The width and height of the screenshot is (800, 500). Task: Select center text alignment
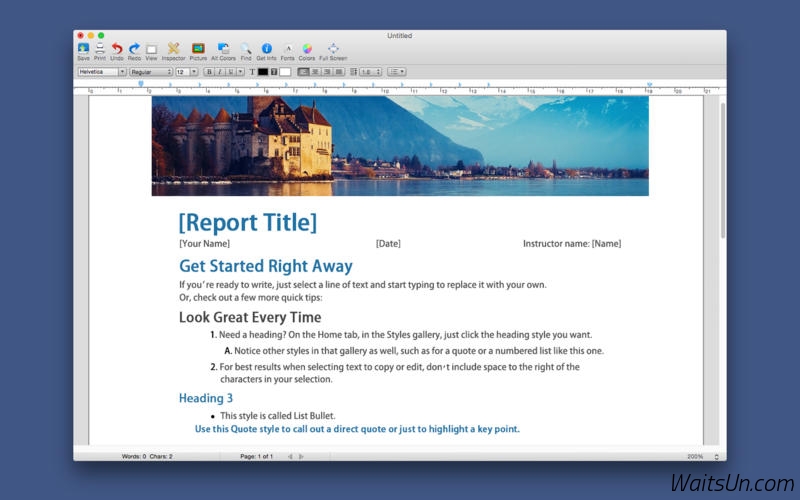tap(315, 72)
